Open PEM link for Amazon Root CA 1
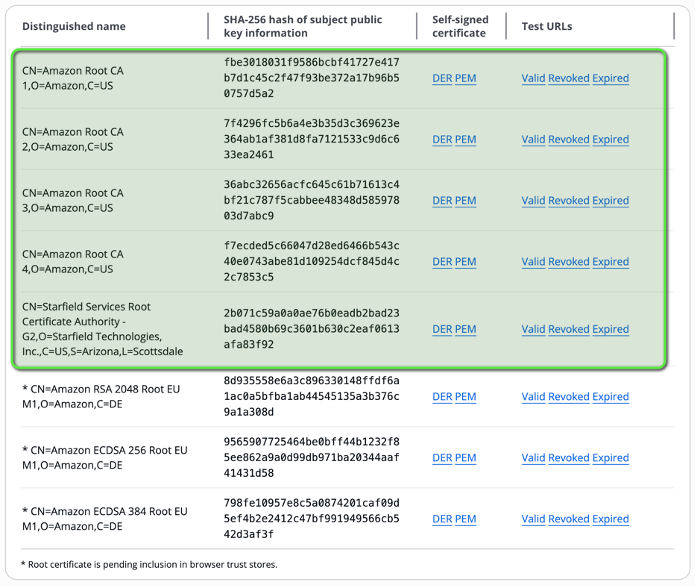 pos(467,78)
